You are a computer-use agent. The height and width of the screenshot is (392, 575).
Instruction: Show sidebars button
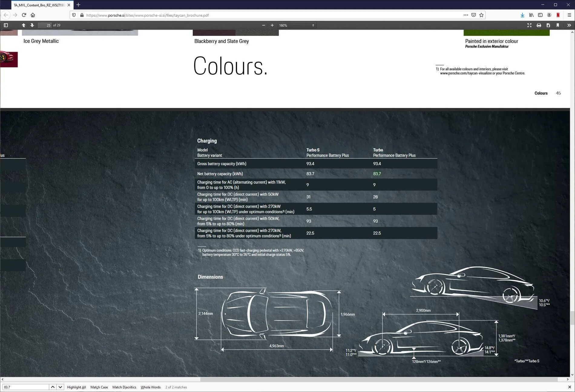[540, 15]
